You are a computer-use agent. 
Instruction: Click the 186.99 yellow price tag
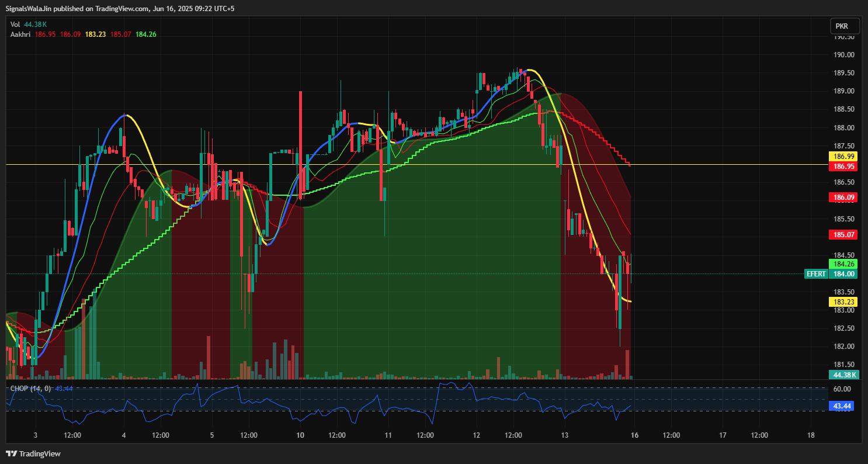tap(845, 156)
